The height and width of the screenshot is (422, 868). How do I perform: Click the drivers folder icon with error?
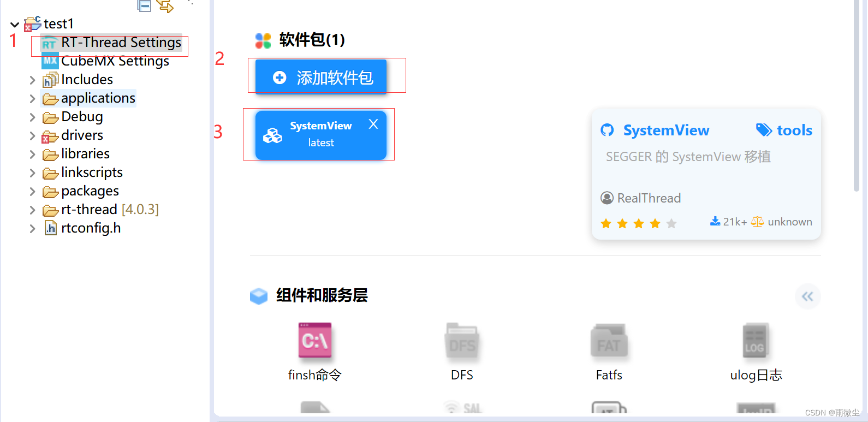pos(50,136)
